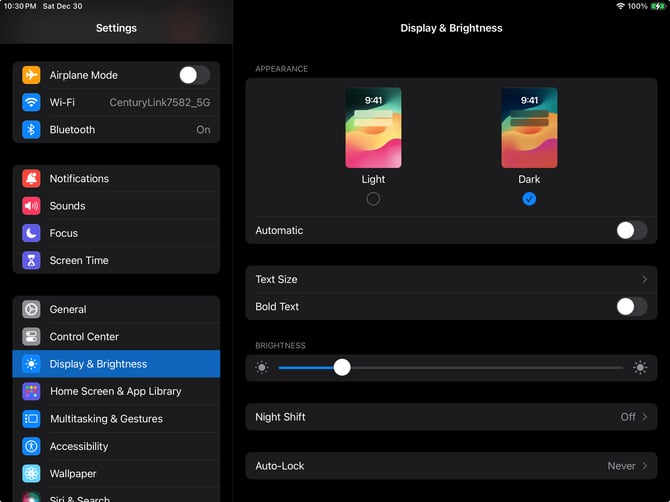This screenshot has height=502, width=670.
Task: Open the Text Size row
Action: (x=450, y=280)
